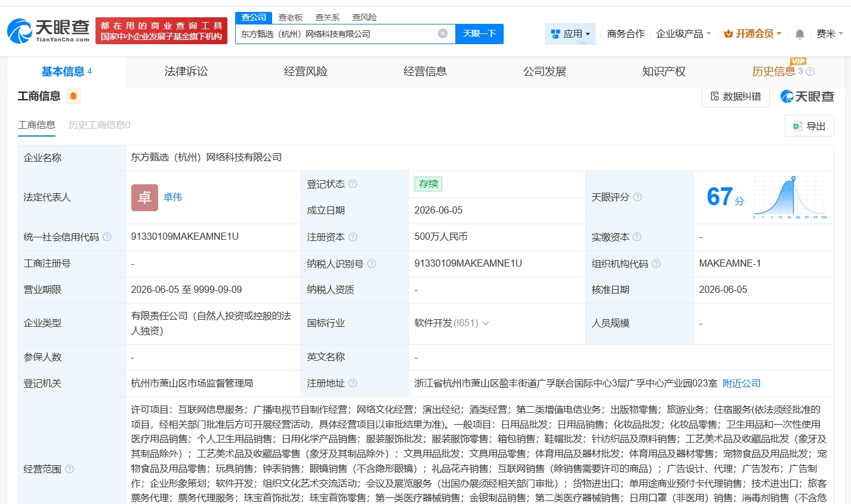Expand the 软件开发(I651) industry chevron
The width and height of the screenshot is (851, 504).
(x=485, y=323)
